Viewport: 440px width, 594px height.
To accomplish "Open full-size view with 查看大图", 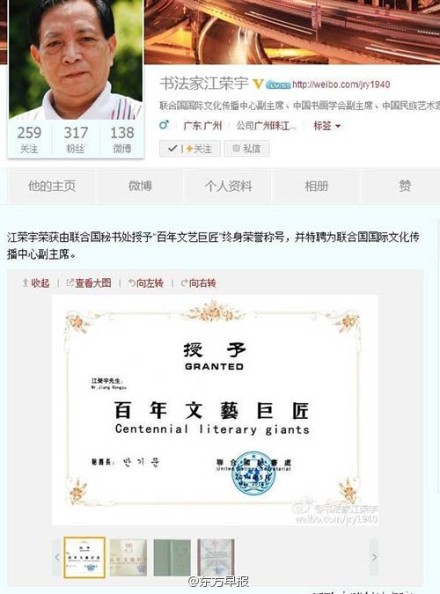I will [89, 283].
